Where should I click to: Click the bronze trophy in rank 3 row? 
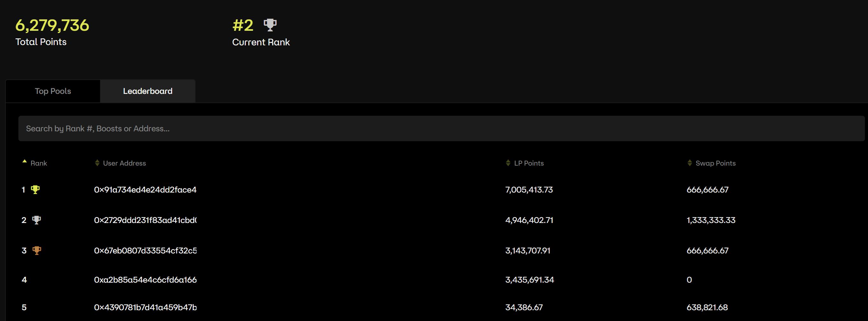click(37, 250)
